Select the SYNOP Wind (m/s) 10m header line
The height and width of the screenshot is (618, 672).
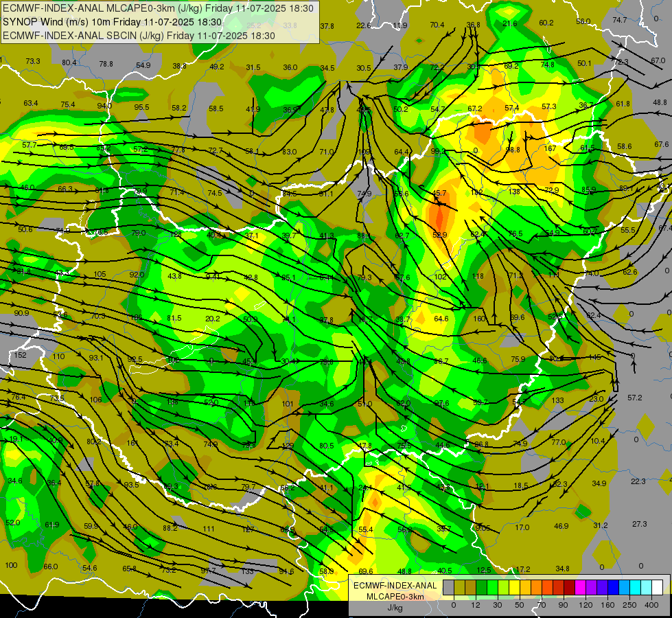pos(113,22)
